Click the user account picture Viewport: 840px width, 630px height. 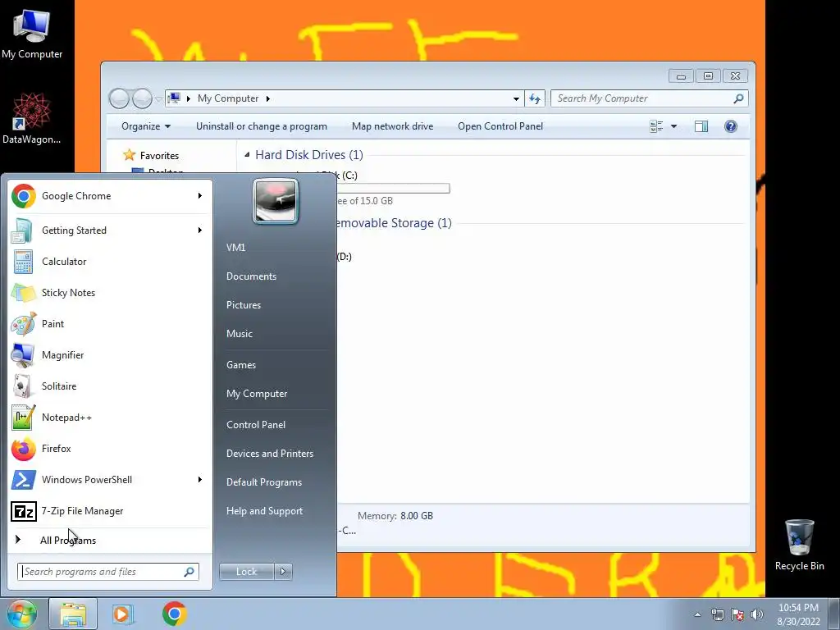(x=276, y=202)
